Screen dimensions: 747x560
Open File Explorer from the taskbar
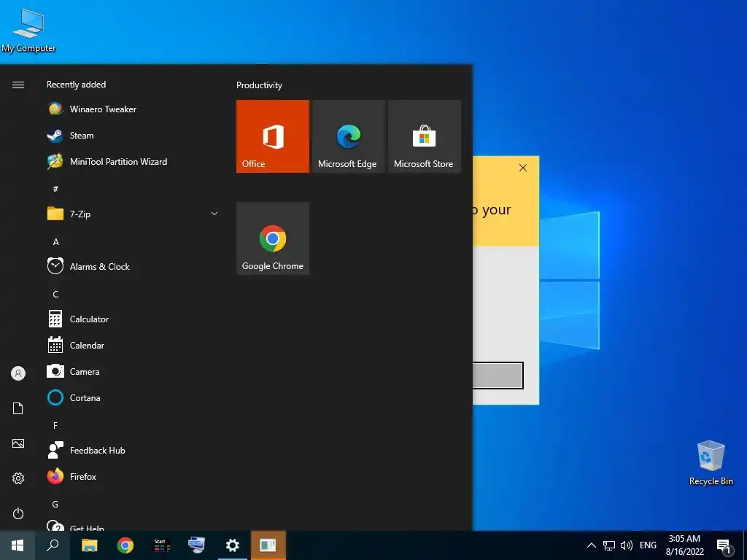[x=89, y=545]
